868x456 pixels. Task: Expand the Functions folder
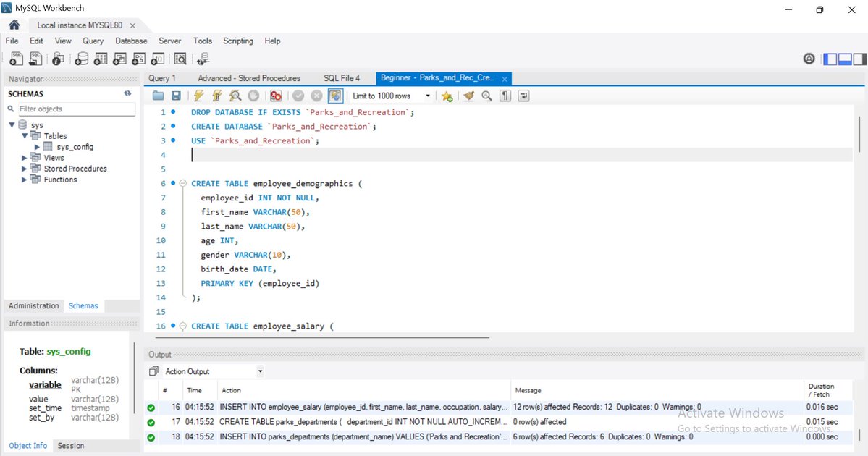(25, 180)
